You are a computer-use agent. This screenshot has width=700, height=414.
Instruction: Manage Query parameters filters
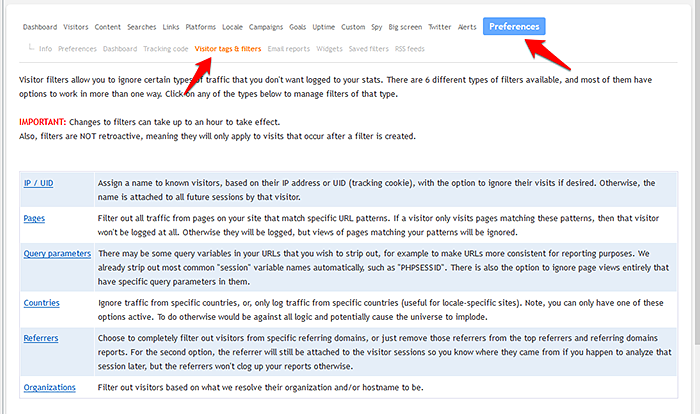[57, 253]
